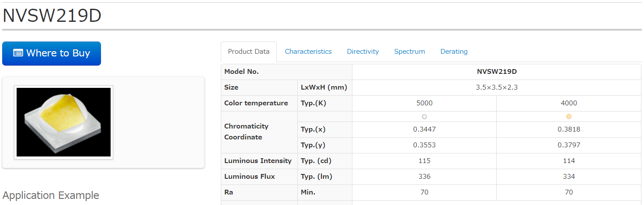Show the Spectrum tab
Viewport: 644px width, 205px height.
click(x=410, y=52)
